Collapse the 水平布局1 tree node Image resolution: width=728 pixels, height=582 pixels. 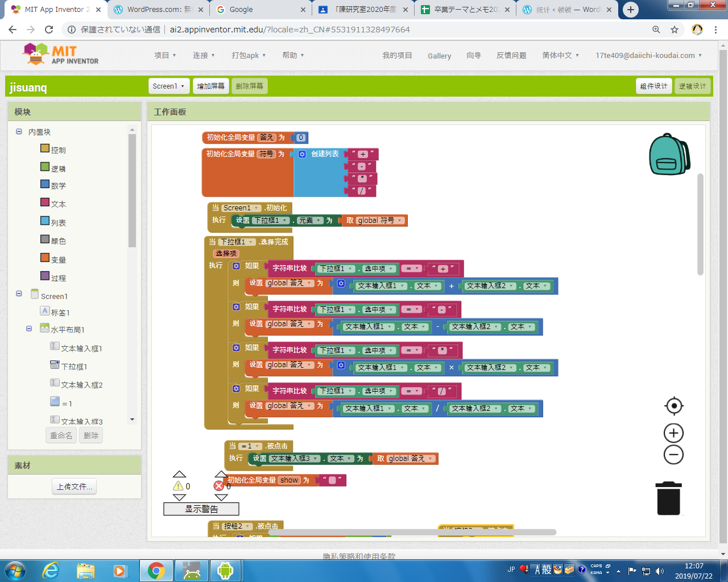[29, 329]
